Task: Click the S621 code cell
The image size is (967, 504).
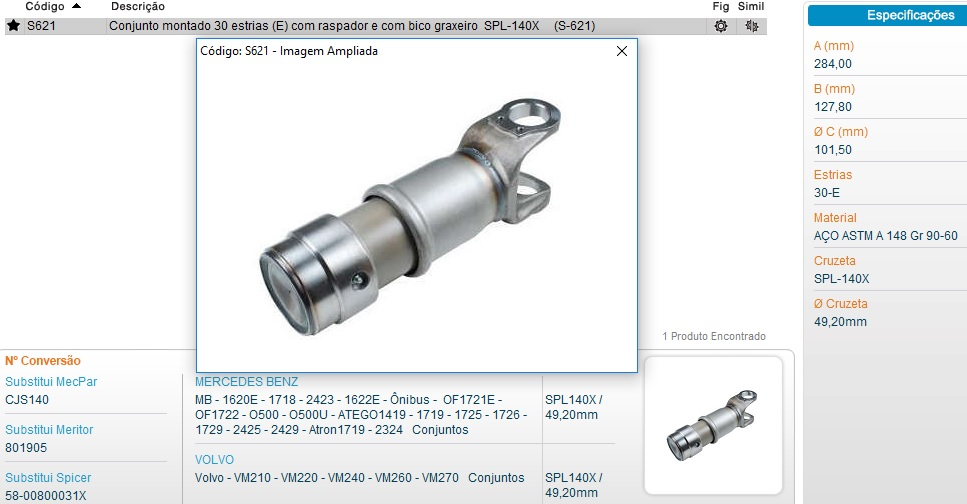Action: (x=42, y=26)
